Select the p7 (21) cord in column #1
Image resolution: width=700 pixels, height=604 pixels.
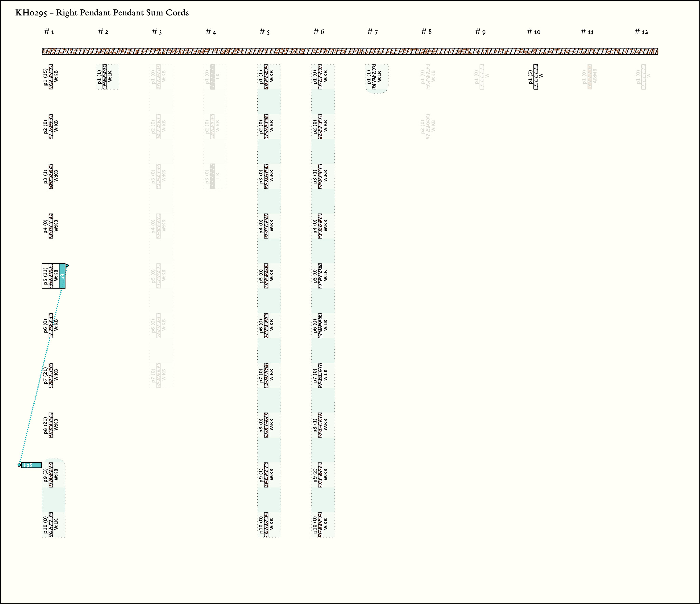click(51, 375)
